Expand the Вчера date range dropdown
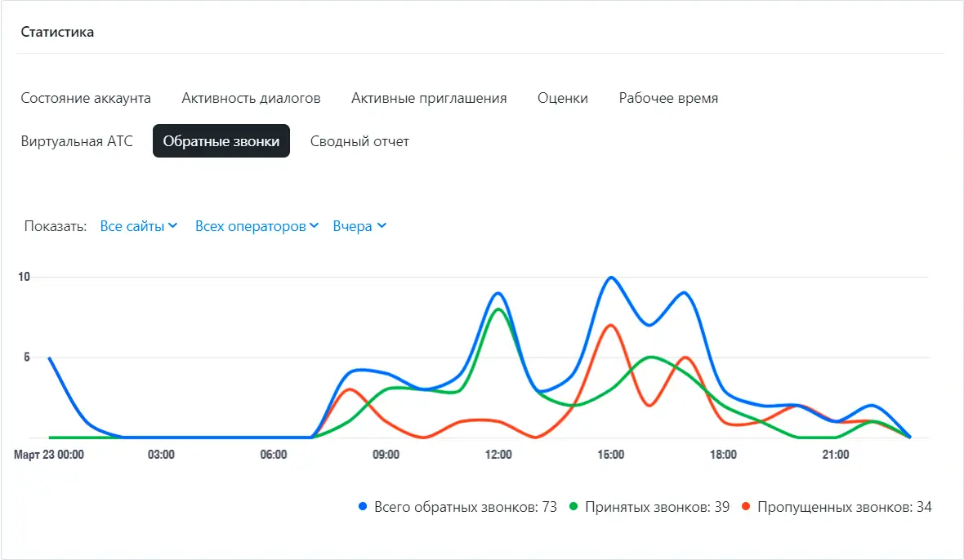 (359, 226)
